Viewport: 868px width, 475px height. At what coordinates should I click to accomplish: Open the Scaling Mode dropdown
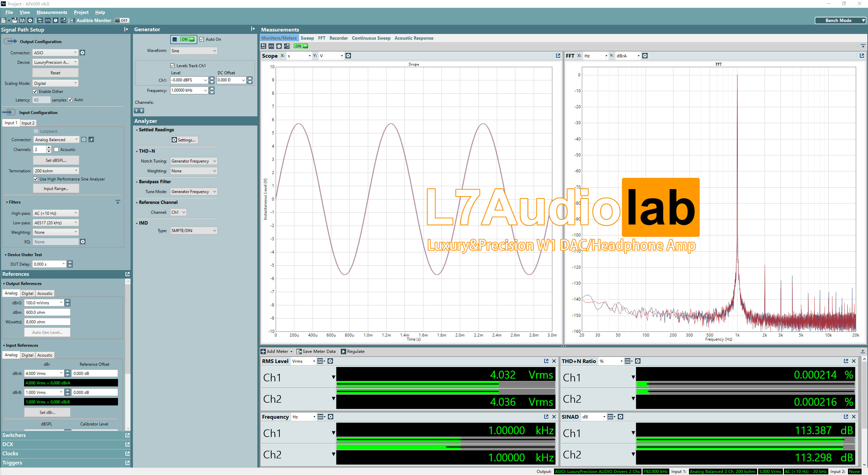coord(55,83)
